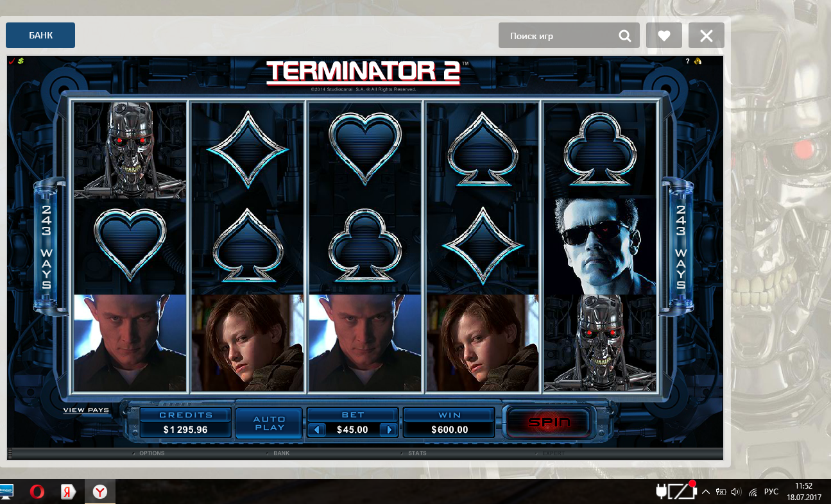Screen dimensions: 831x504
Task: Click the heart symbol on the third reel
Action: pyautogui.click(x=364, y=149)
